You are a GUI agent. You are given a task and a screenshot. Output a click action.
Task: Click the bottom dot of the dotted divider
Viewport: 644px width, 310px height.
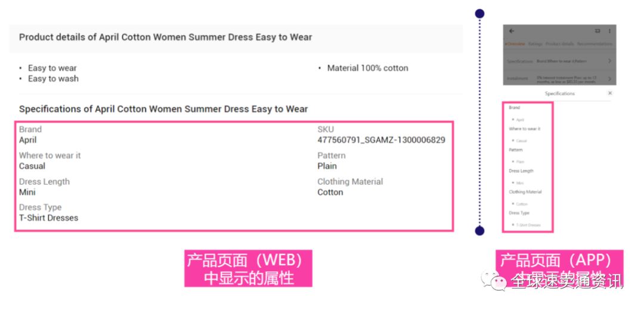[479, 231]
